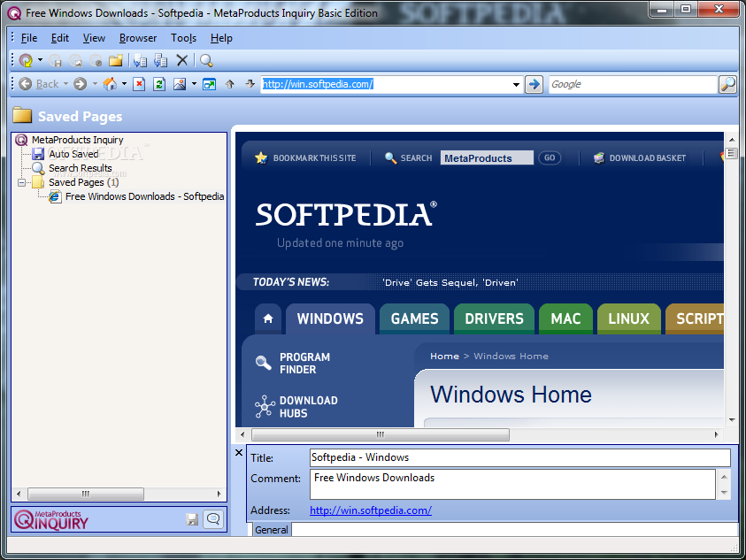Click the Google search input box
Screen dimensions: 746x560
pos(633,84)
